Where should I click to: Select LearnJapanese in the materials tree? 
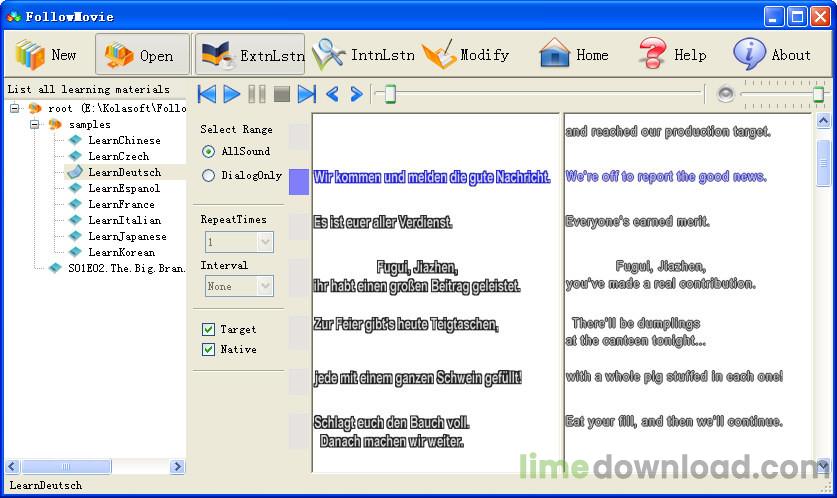coord(127,236)
